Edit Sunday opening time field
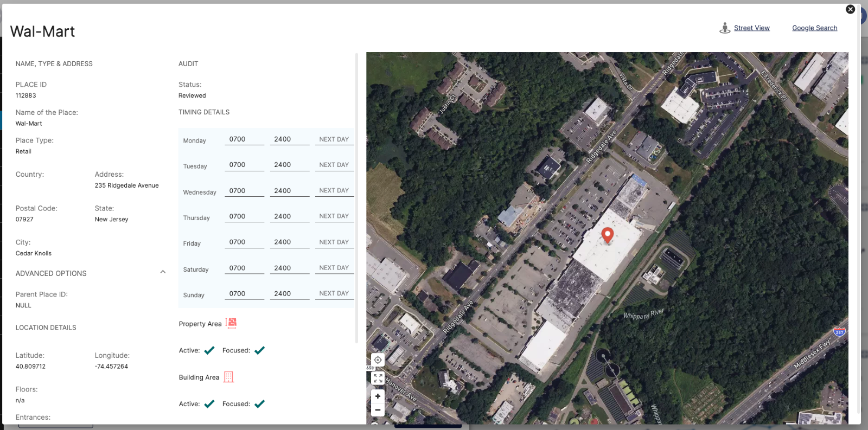Image resolution: width=868 pixels, height=430 pixels. [x=245, y=294]
